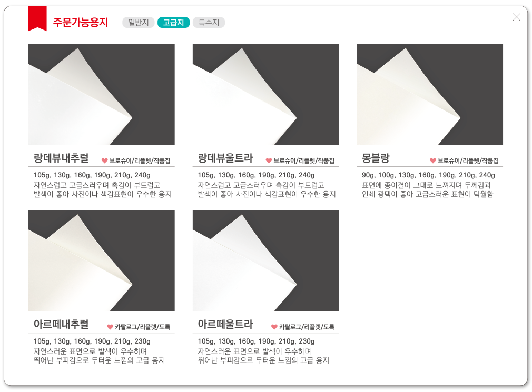Click weight list under 랑데뷰울트라

coord(256,175)
